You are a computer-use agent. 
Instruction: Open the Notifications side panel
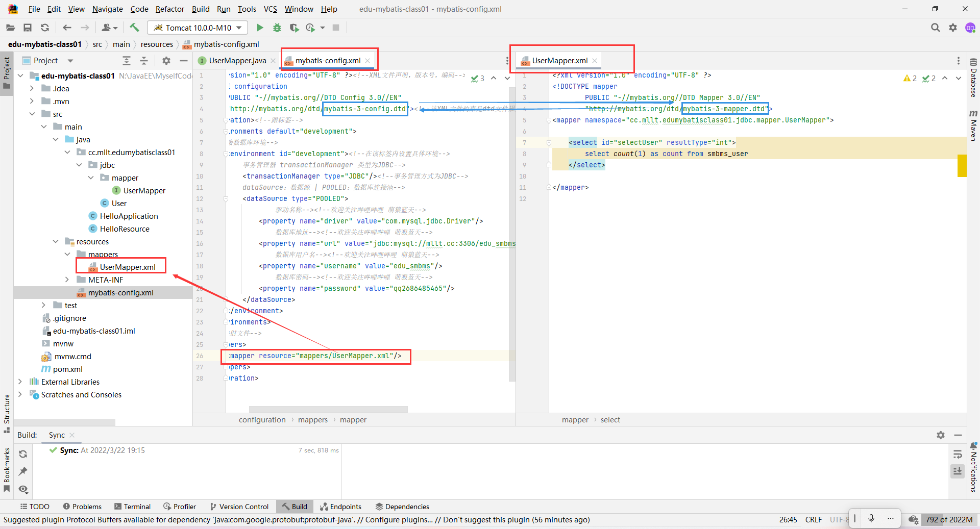(x=973, y=467)
